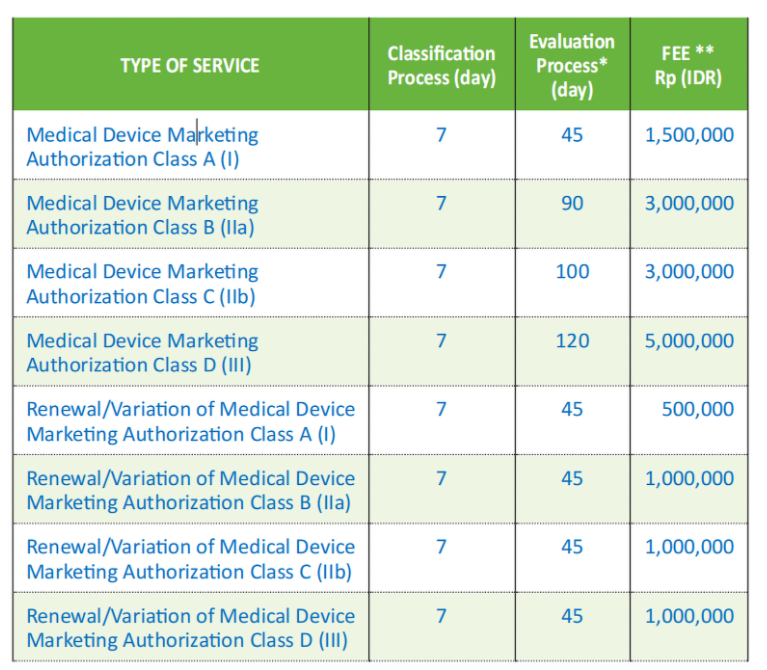Image resolution: width=767 pixels, height=670 pixels.
Task: Open Medical Device Marketing Authorization Class A (I)
Action: (x=142, y=147)
